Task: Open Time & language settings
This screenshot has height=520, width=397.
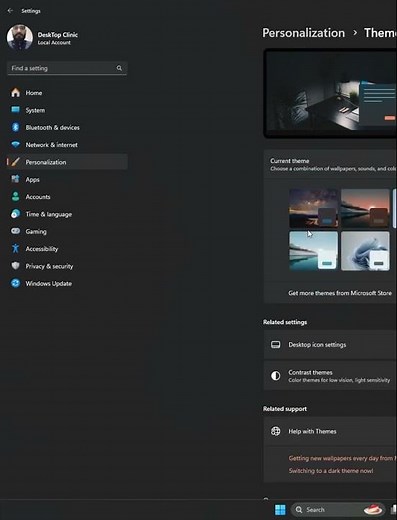Action: [67, 214]
